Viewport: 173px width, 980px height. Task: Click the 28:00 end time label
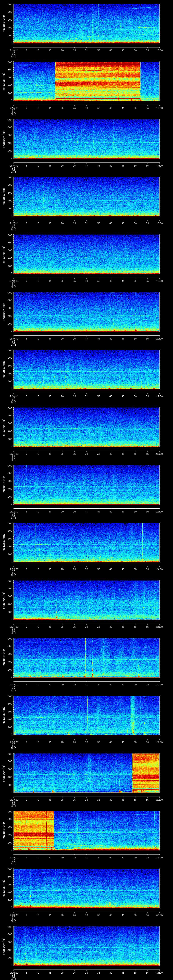click(x=159, y=799)
